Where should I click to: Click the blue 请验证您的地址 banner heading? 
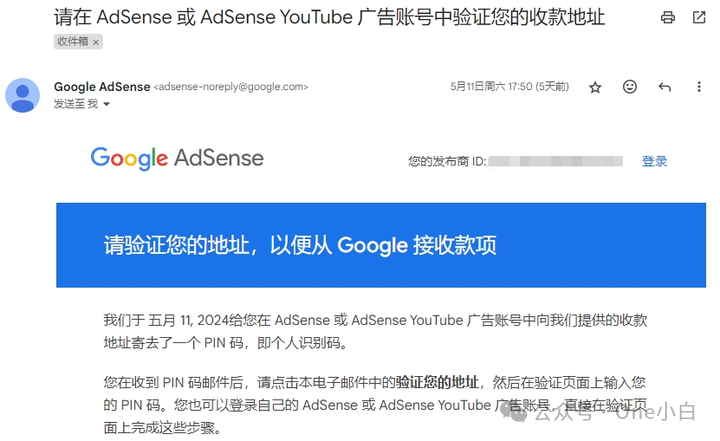click(x=300, y=245)
